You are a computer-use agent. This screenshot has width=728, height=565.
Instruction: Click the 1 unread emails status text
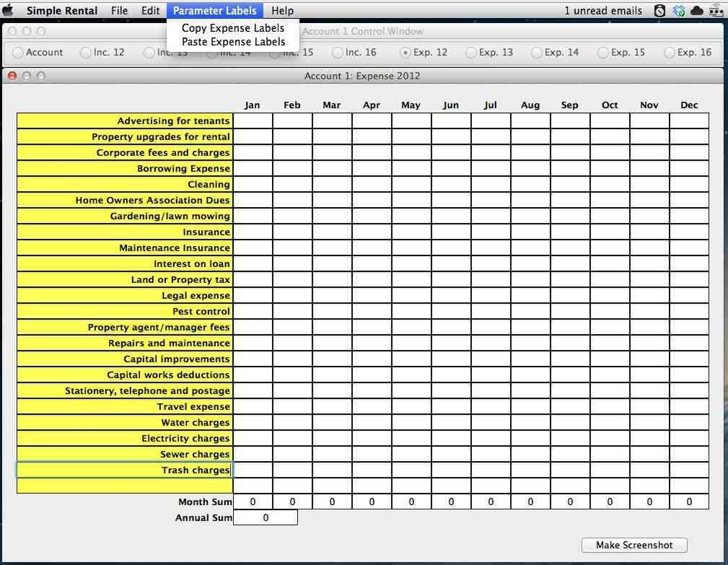(603, 10)
